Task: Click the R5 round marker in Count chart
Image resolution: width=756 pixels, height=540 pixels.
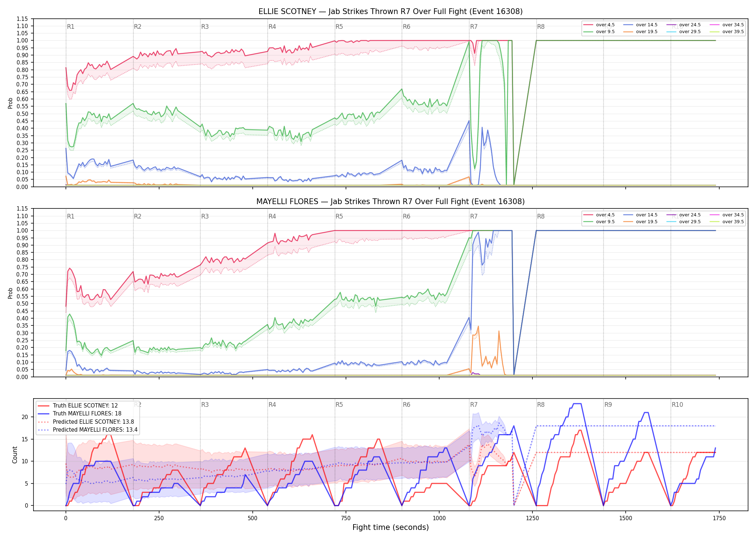Action: [339, 405]
